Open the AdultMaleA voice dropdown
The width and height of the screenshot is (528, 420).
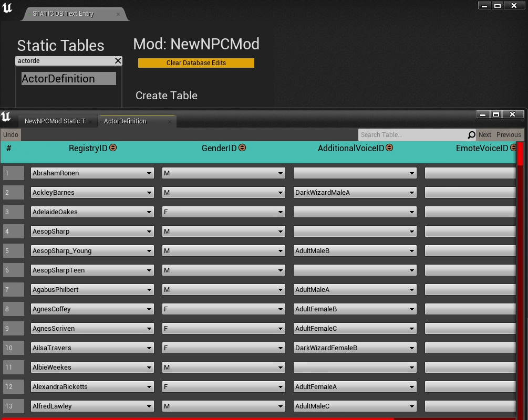355,289
